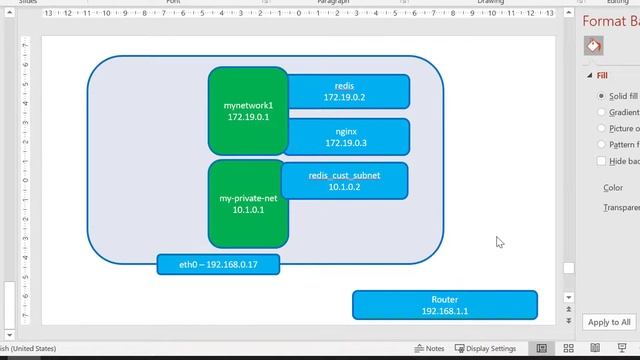640x360 pixels.
Task: Select the Router 192.168.1.1 box
Action: (445, 305)
